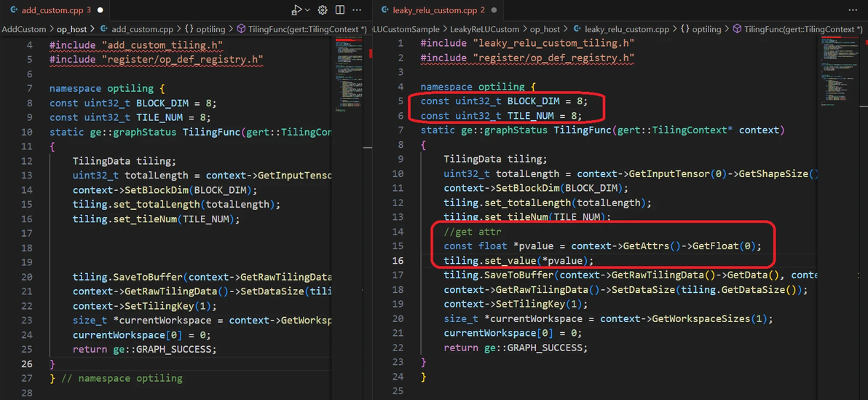Screen dimensions: 868x400
Task: Click the Split Editor icon in left editor
Action: 340,10
